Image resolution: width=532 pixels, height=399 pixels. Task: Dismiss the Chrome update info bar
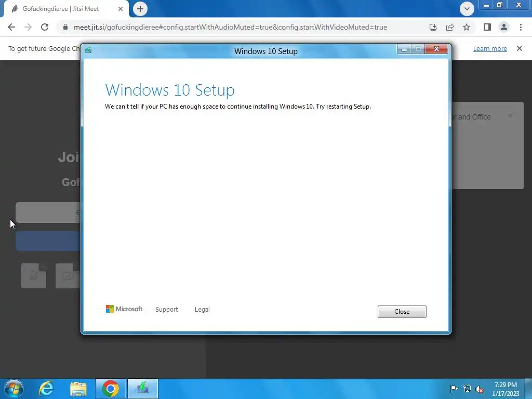520,48
